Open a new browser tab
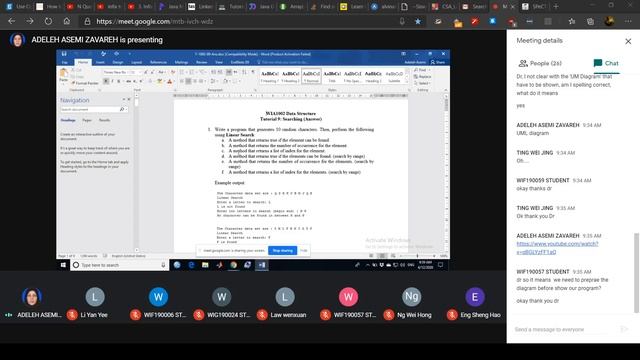The width and height of the screenshot is (640, 360). pos(556,7)
